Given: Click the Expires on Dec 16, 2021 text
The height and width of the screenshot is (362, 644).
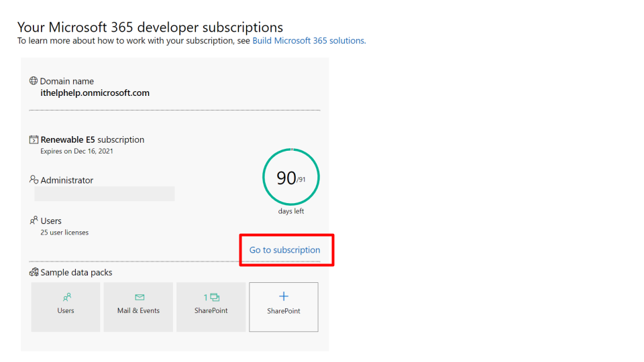Looking at the screenshot, I should click(x=76, y=151).
